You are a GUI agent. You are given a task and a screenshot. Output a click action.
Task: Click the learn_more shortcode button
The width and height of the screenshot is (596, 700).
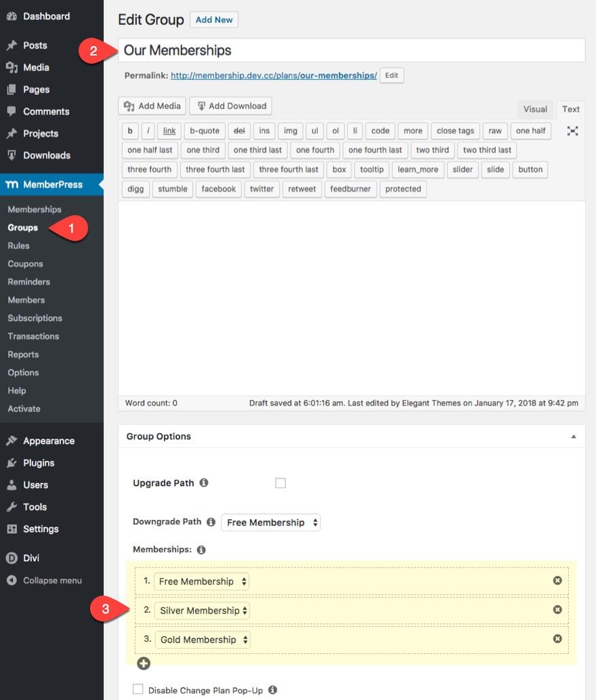click(418, 169)
